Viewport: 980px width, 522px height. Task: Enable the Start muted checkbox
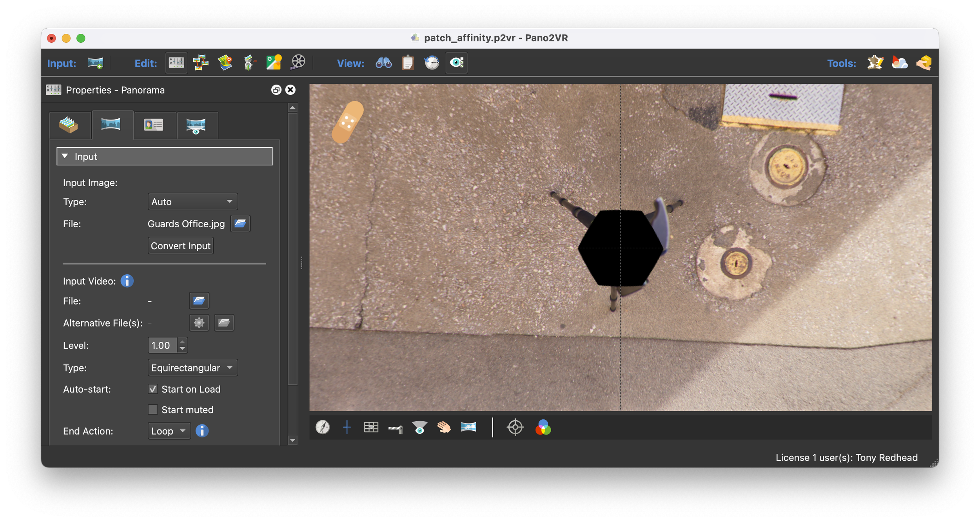click(153, 410)
